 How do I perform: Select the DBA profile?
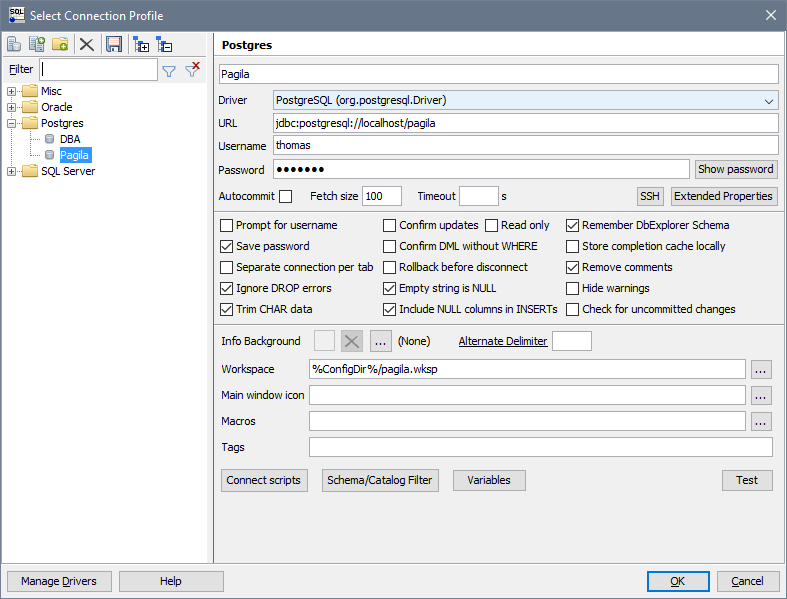(x=70, y=139)
